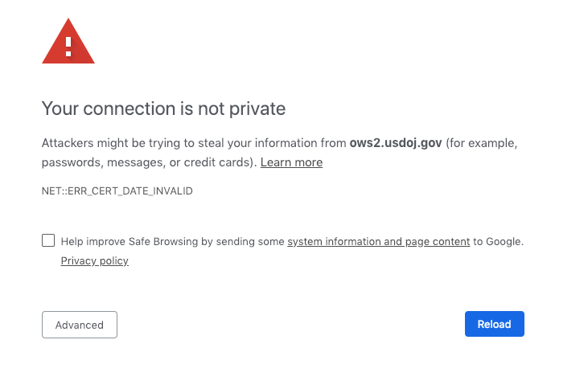Open system information and page content link
588x389 pixels.
pos(378,241)
